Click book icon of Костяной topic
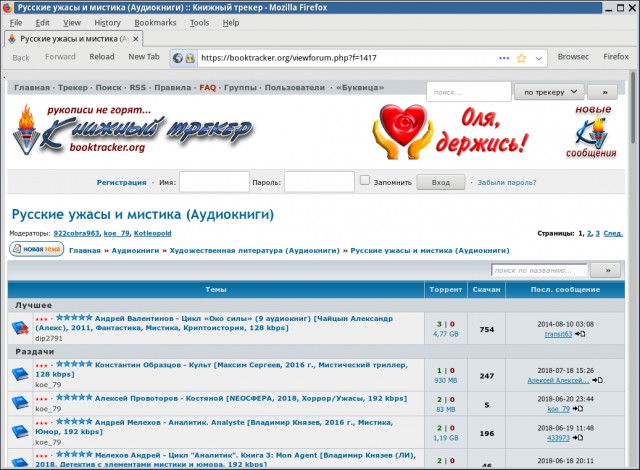 [x=20, y=403]
